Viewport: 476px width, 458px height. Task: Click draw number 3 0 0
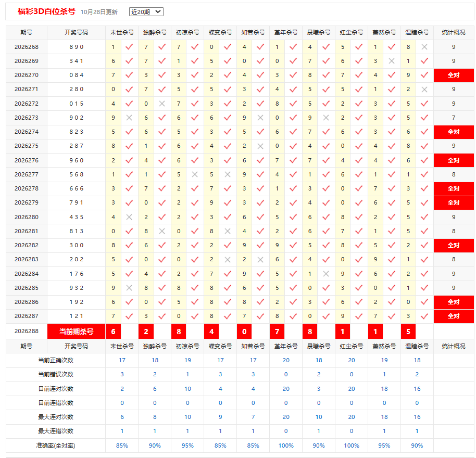76,245
